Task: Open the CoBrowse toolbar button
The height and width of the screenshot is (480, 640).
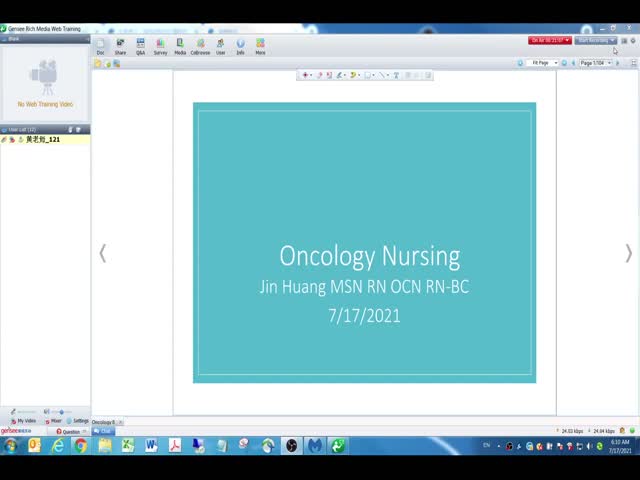Action: [200, 46]
